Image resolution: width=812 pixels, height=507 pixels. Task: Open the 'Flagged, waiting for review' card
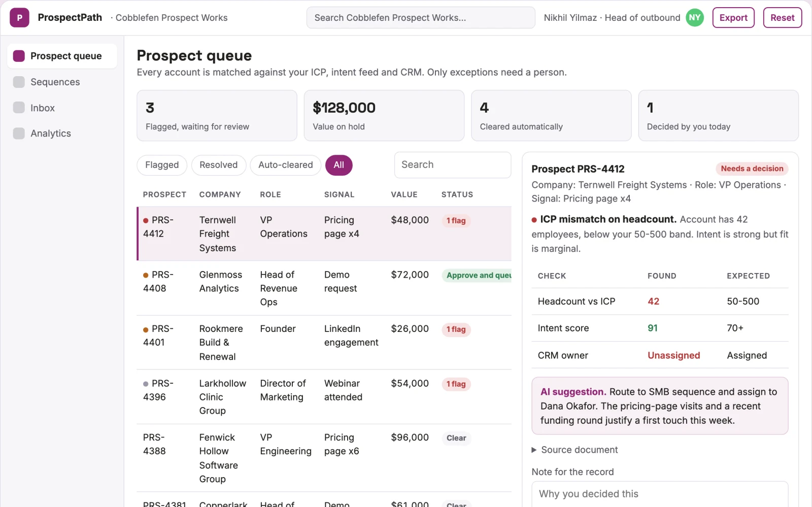coord(217,116)
